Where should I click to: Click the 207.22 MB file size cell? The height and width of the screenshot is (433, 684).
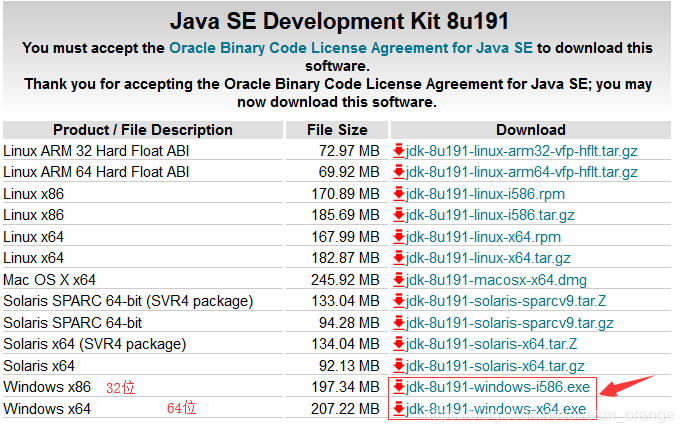pos(345,409)
